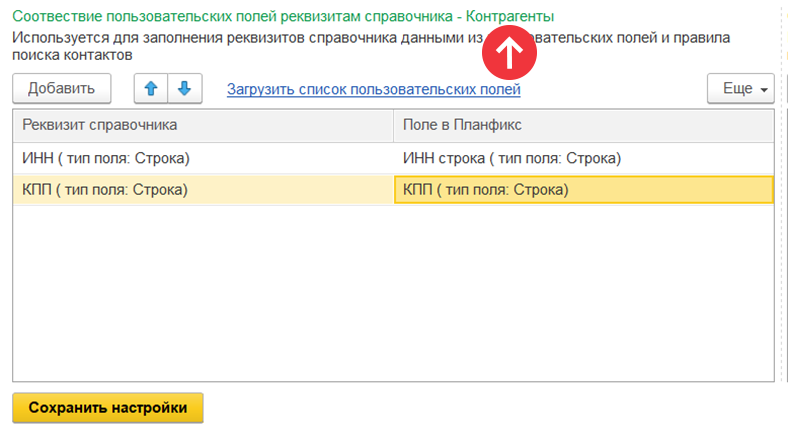Click the Еще button dropdown arrow
Viewport: 788px width, 434px height.
click(764, 90)
